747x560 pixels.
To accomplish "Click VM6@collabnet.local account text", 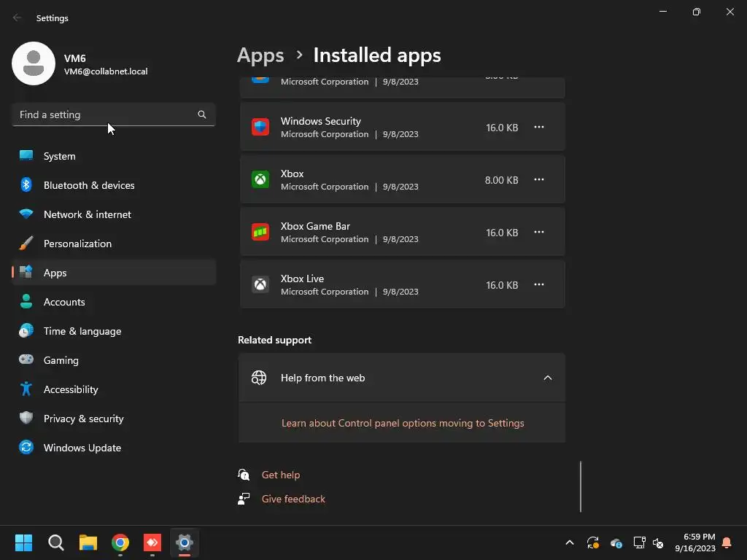I will click(x=106, y=71).
